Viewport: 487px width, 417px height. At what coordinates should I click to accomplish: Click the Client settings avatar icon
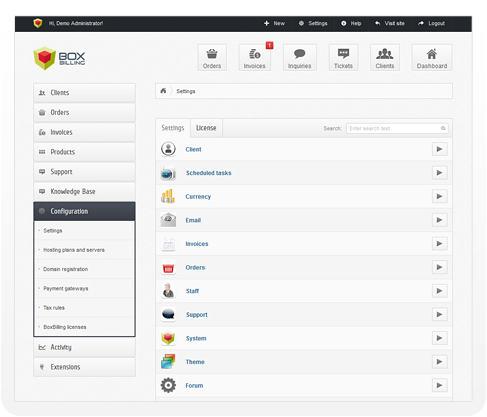(168, 149)
